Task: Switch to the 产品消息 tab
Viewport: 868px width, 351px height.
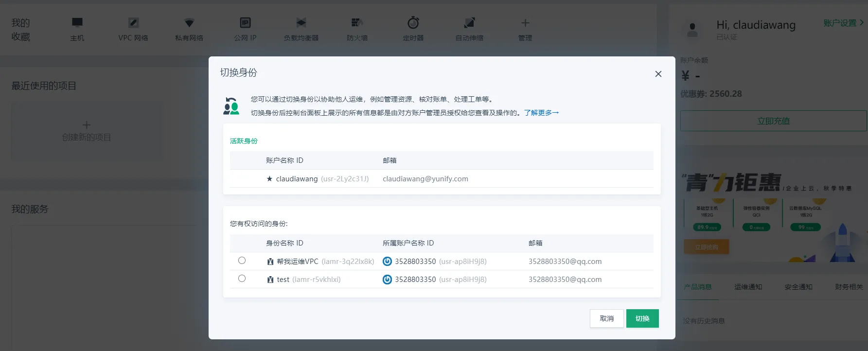Action: pyautogui.click(x=698, y=287)
